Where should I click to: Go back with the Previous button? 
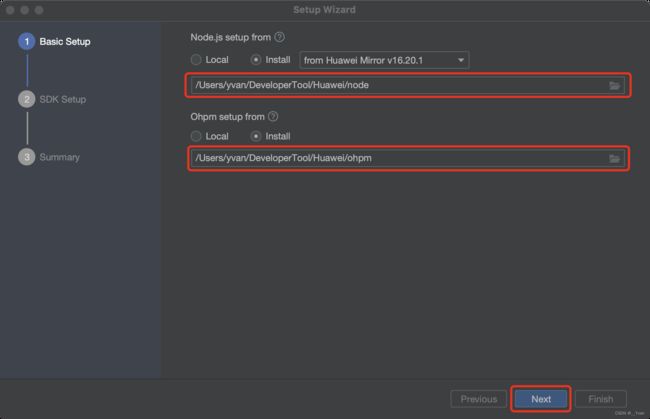(479, 399)
